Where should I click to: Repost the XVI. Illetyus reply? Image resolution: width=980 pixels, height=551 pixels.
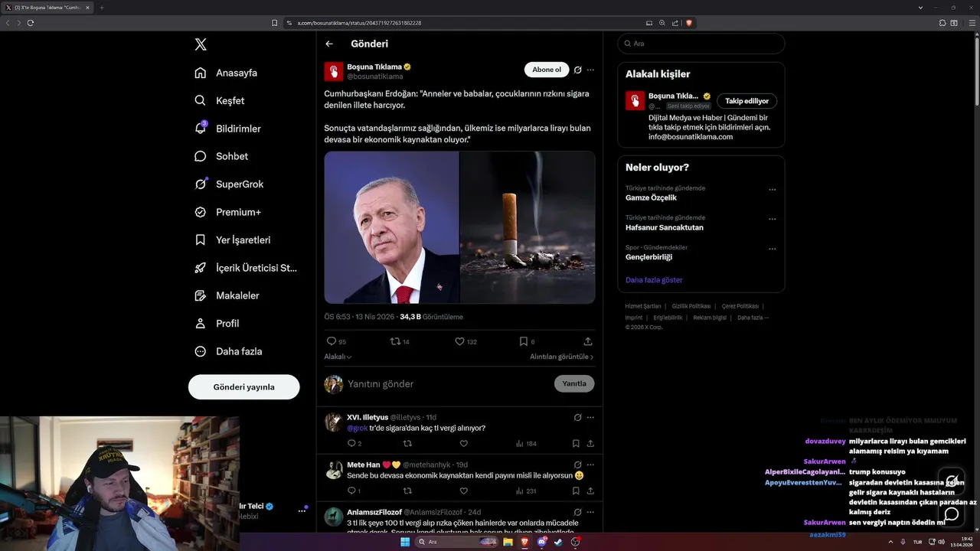407,443
